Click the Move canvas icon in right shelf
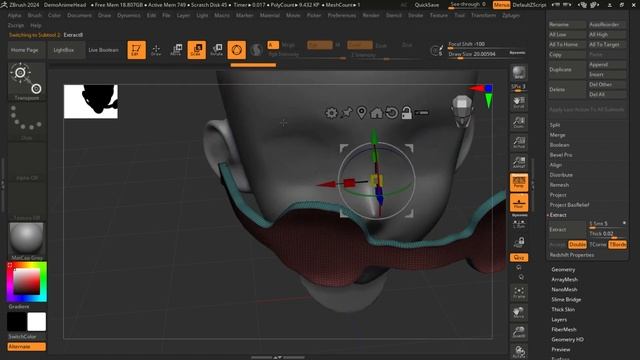The height and width of the screenshot is (360, 640). click(x=519, y=312)
